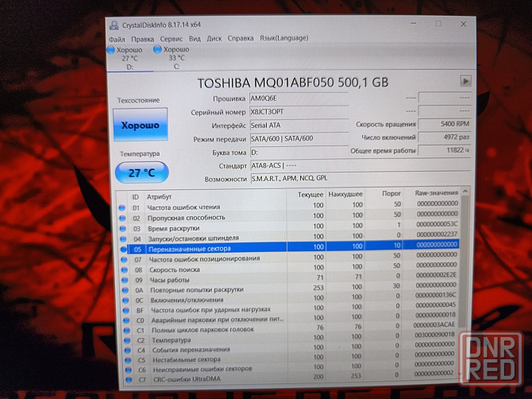Click the blue health icon on disk C: tab

click(x=156, y=50)
